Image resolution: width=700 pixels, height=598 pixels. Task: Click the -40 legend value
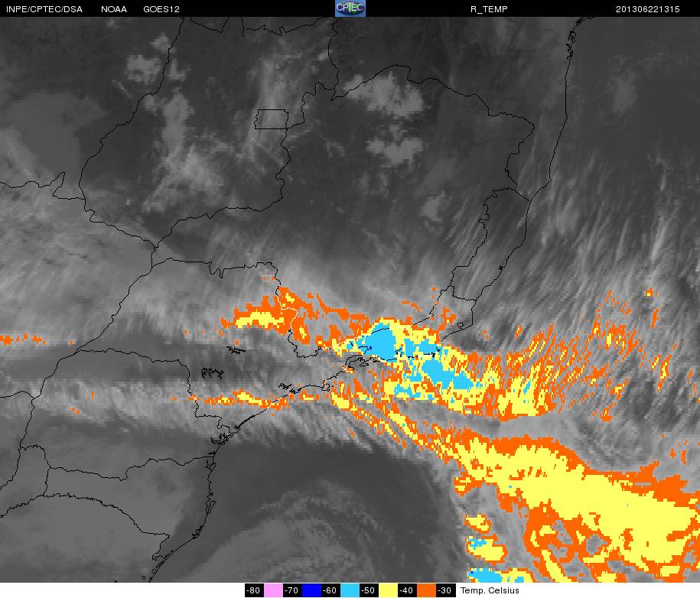(x=407, y=590)
